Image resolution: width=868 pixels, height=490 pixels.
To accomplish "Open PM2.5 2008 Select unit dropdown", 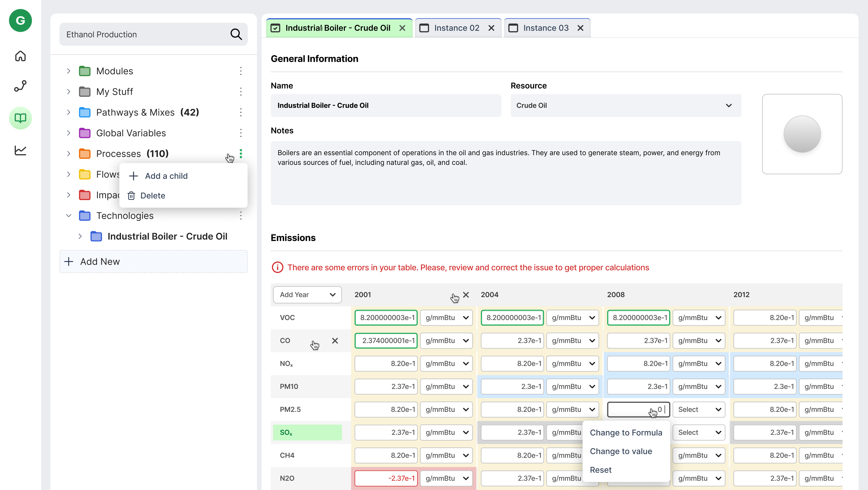I will click(x=699, y=410).
